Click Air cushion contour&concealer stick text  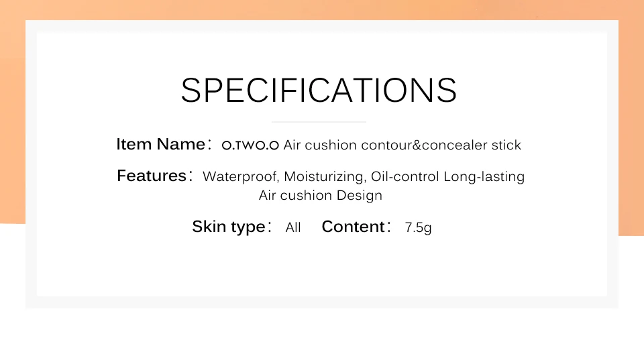(402, 145)
